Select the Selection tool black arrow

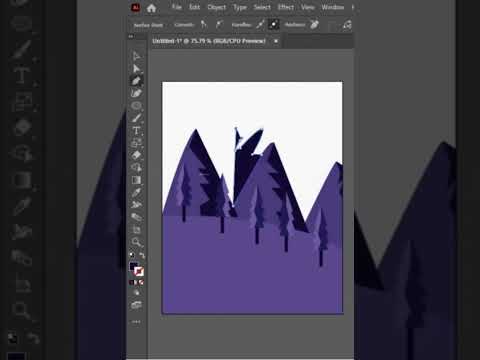pyautogui.click(x=136, y=56)
